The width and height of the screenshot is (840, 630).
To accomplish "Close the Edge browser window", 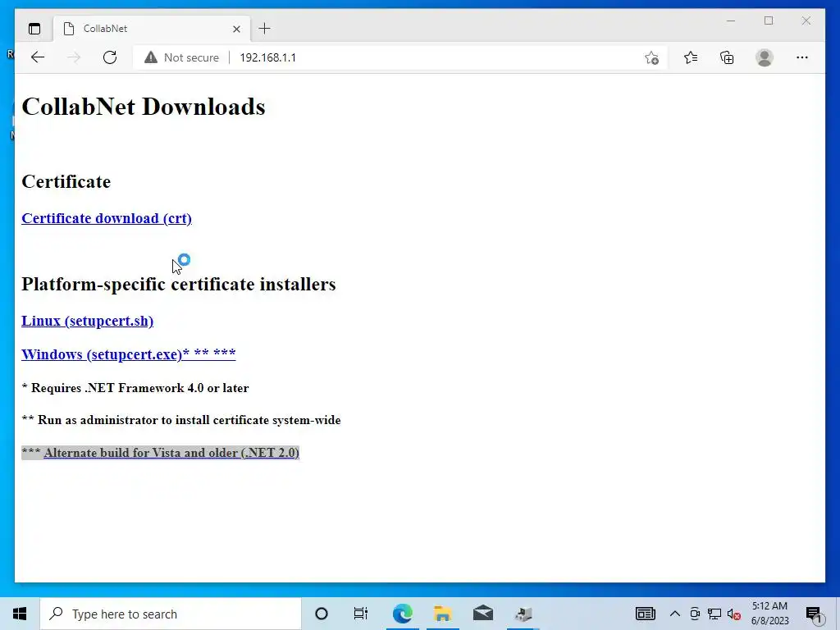I will point(806,21).
